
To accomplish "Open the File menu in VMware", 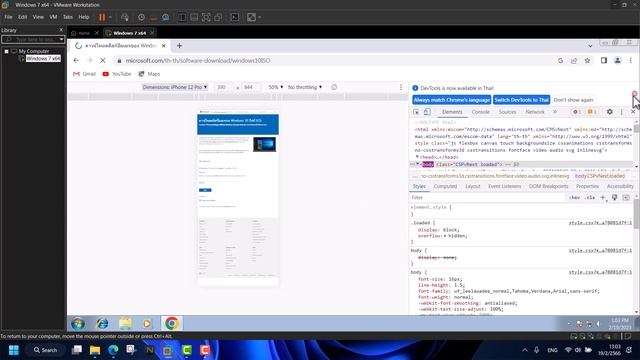I will pos(8,17).
